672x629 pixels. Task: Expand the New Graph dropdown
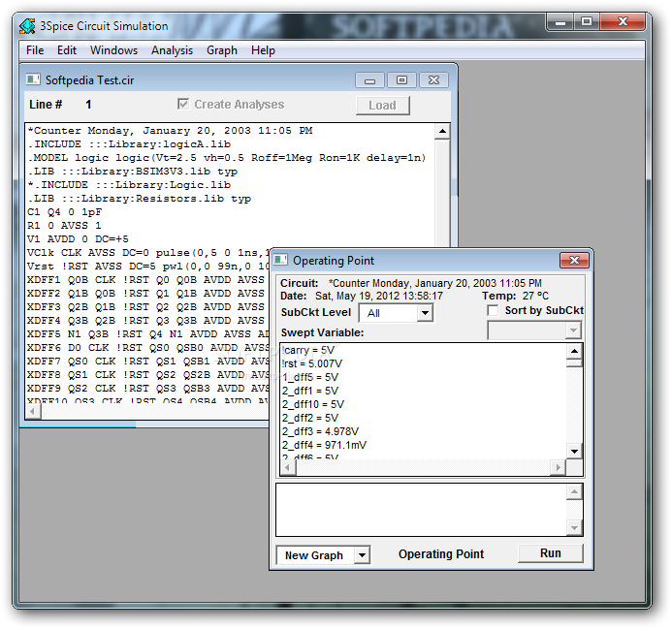click(362, 555)
